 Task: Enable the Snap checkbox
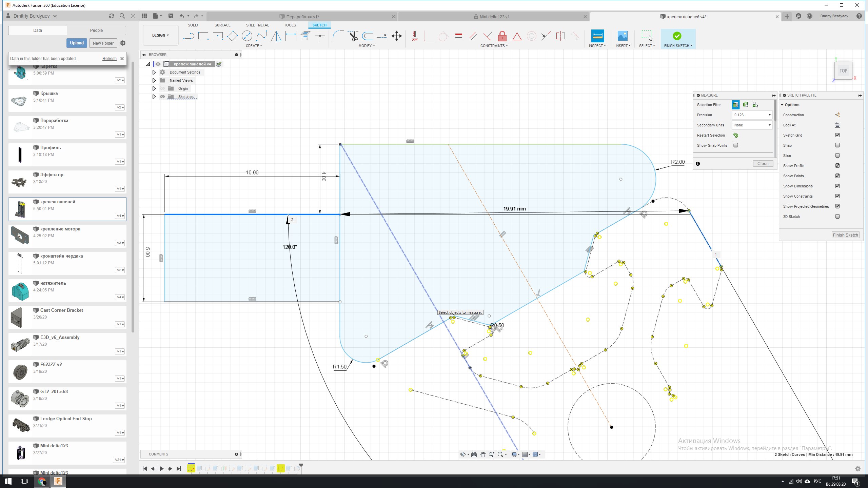pyautogui.click(x=837, y=145)
